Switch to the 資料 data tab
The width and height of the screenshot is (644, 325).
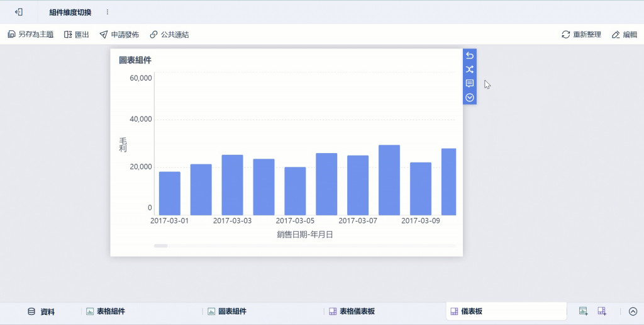tap(41, 311)
